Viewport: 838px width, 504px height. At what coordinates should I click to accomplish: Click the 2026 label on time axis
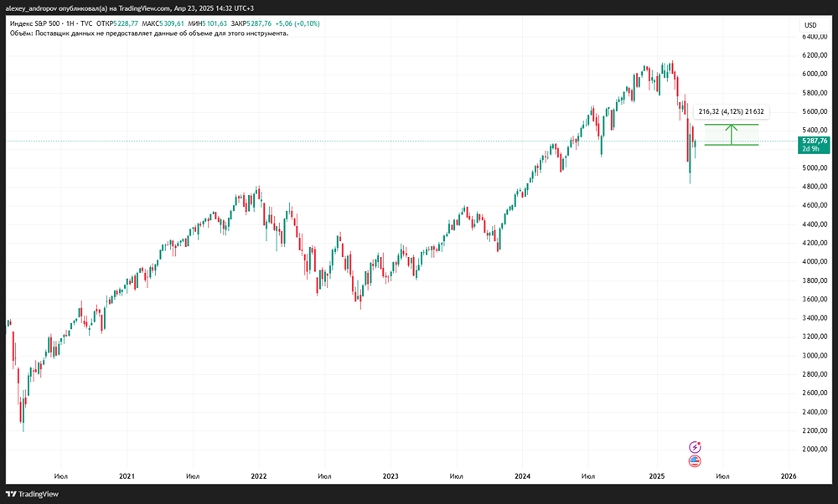[789, 476]
